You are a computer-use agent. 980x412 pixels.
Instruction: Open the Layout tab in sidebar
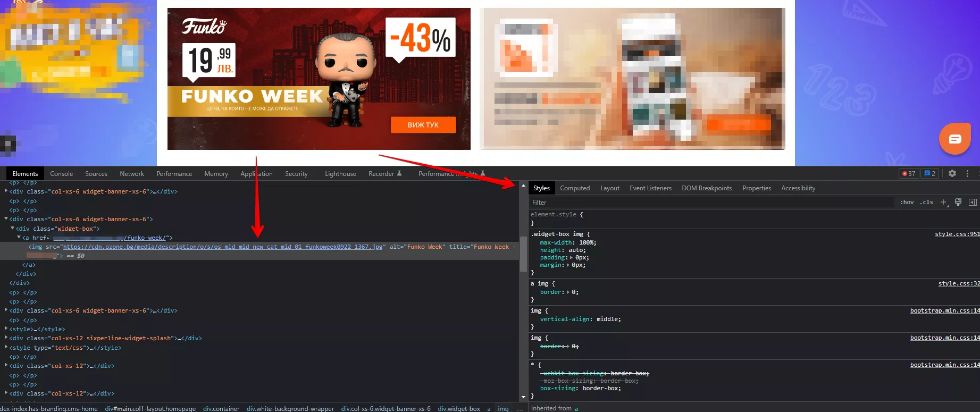[610, 188]
